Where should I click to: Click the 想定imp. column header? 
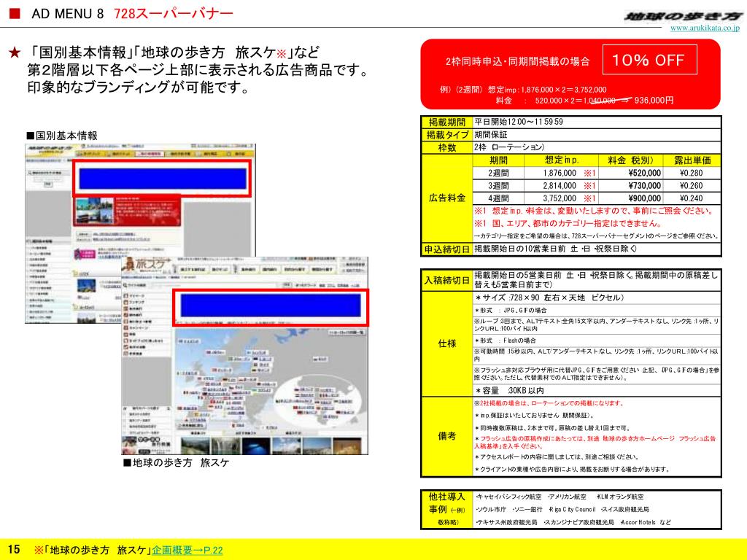click(561, 160)
